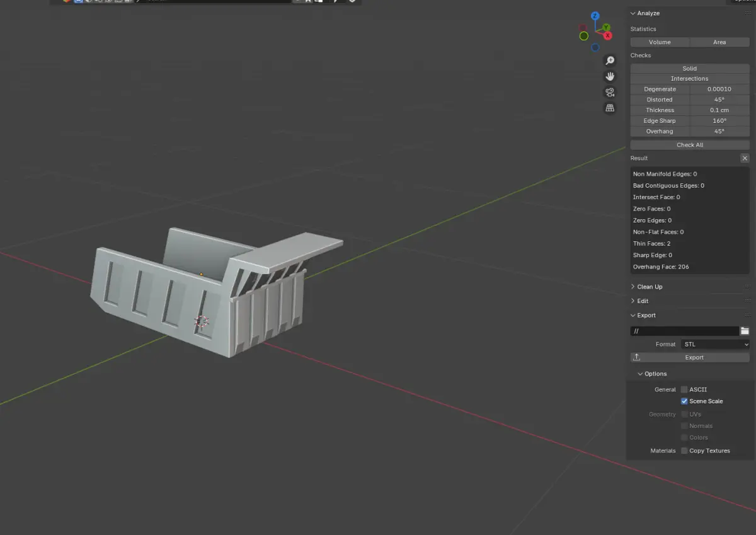Toggle the UVs geometry checkbox
This screenshot has height=535, width=756.
684,414
